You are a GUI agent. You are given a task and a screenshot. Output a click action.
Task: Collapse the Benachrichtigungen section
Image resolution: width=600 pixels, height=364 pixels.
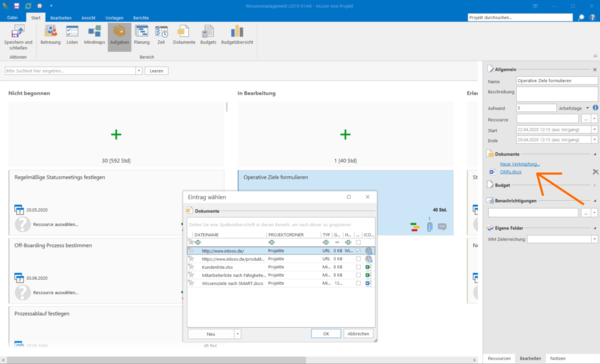pyautogui.click(x=595, y=201)
